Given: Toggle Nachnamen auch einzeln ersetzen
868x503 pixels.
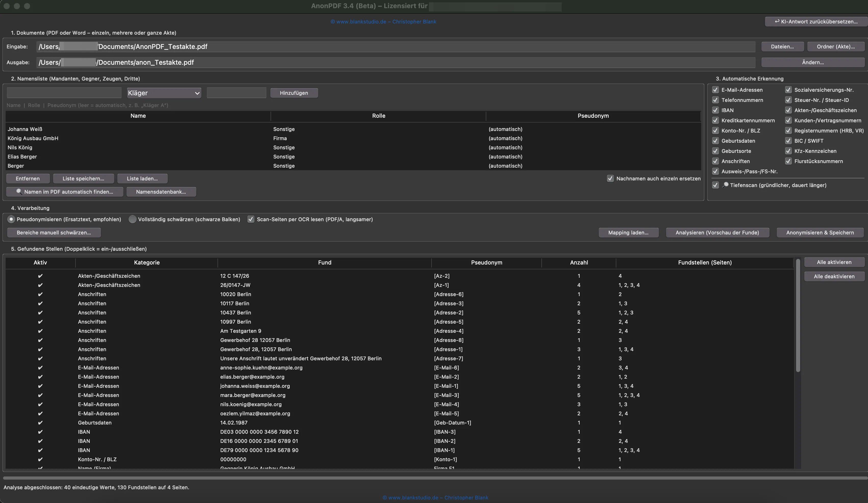Looking at the screenshot, I should coord(610,178).
